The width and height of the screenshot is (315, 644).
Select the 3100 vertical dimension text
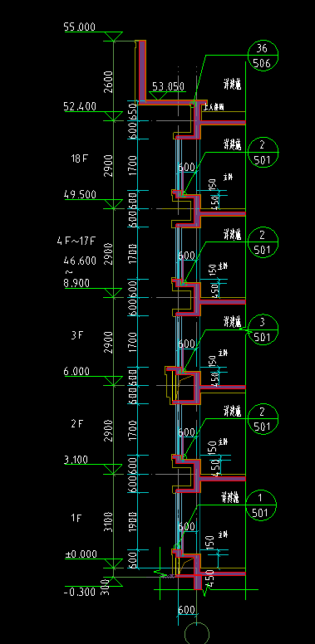(108, 522)
